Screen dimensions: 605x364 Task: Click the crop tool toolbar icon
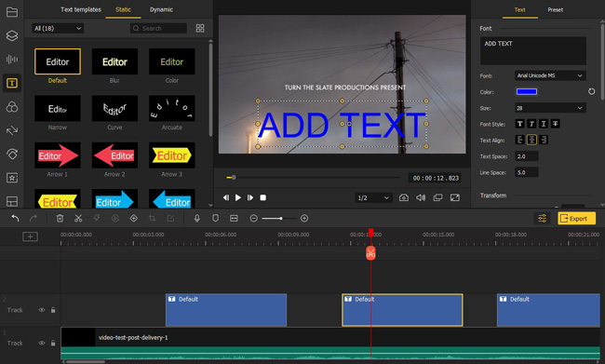pos(152,219)
